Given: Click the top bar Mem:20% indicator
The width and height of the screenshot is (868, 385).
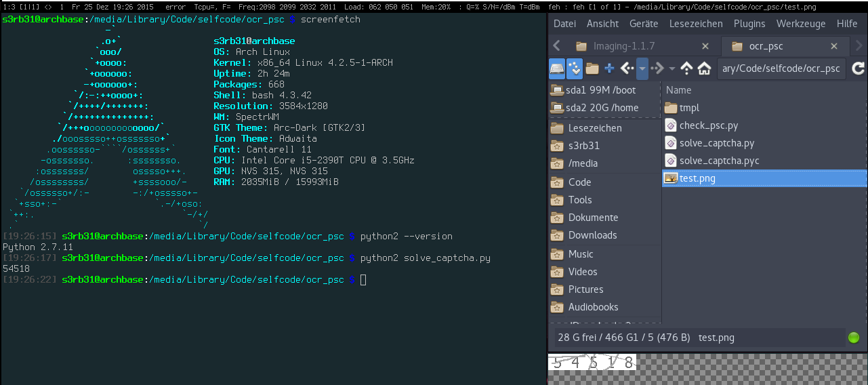Looking at the screenshot, I should click(x=436, y=6).
